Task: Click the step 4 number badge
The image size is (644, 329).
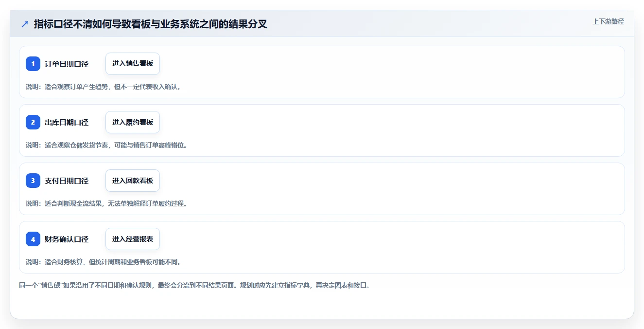Action: [x=33, y=239]
